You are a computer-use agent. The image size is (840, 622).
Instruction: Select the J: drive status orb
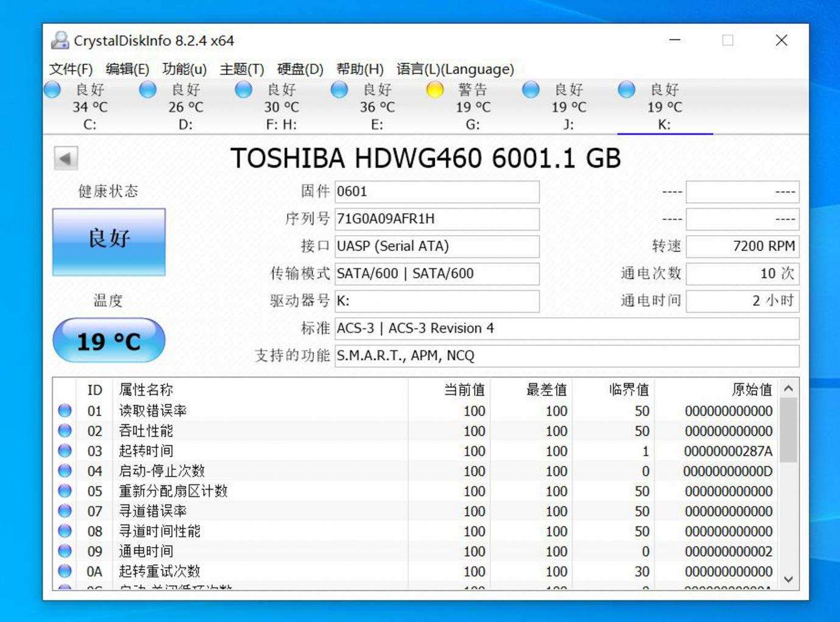pos(531,90)
